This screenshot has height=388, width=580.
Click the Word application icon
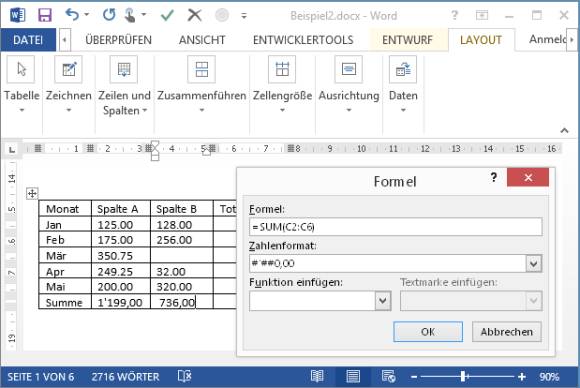coord(17,15)
